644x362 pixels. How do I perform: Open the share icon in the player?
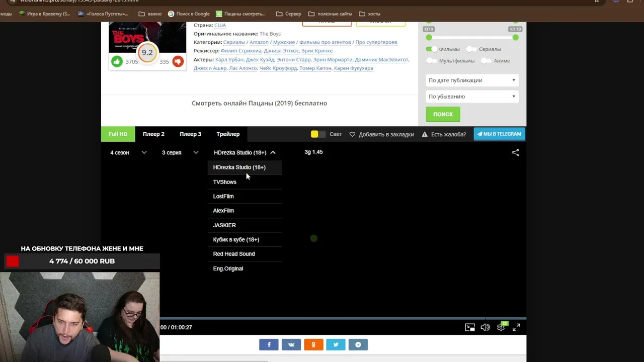tap(515, 152)
